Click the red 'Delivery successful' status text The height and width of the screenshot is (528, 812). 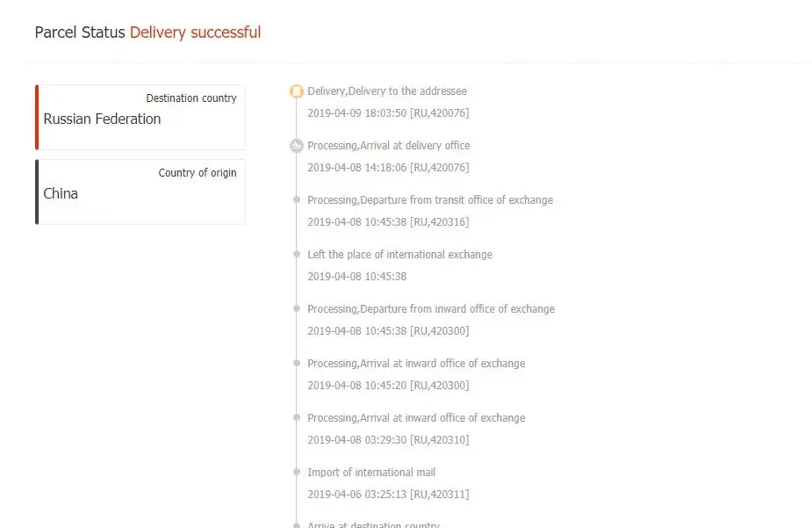point(195,33)
